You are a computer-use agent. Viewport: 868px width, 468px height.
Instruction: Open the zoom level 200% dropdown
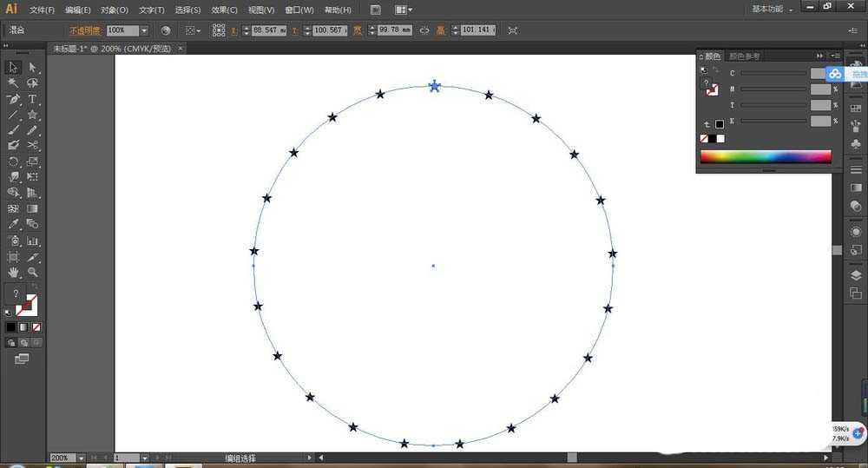coord(81,458)
